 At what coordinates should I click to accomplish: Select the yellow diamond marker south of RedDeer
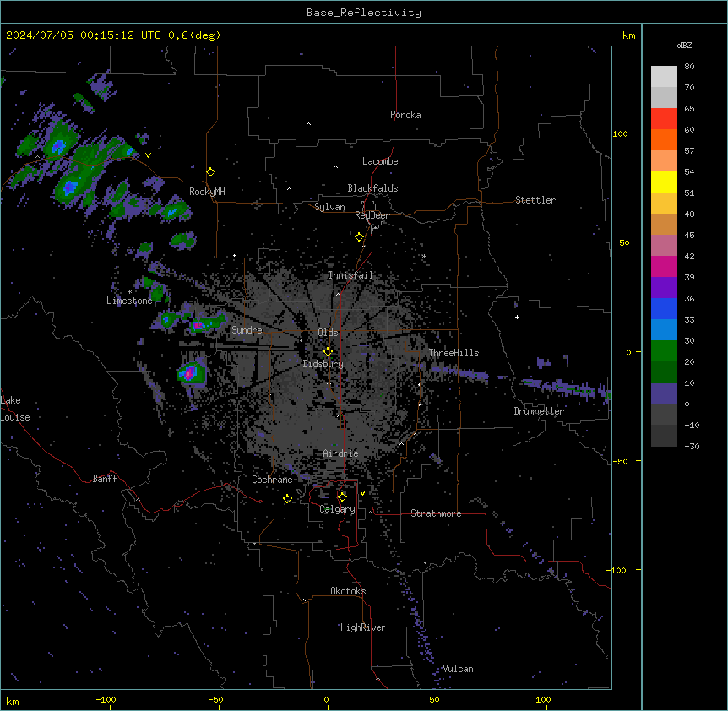point(359,237)
